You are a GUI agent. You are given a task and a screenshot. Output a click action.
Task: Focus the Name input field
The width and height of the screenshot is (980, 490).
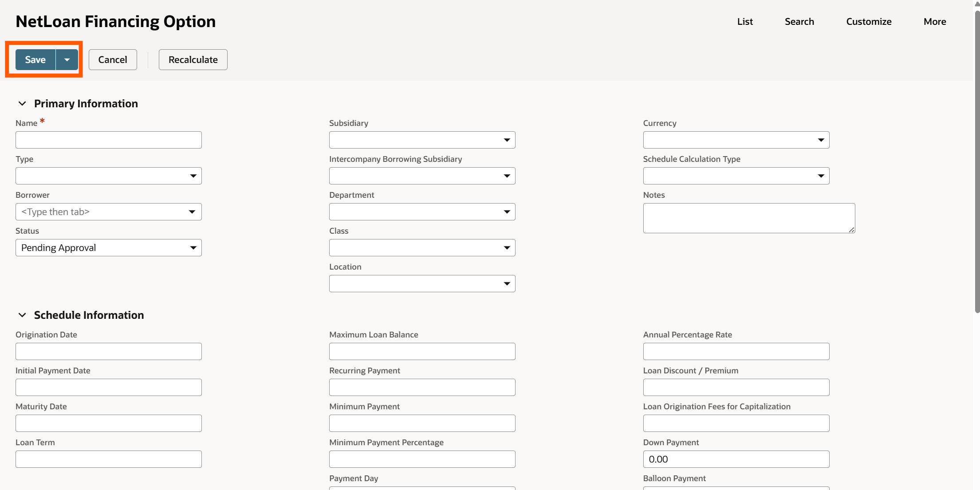pos(108,140)
